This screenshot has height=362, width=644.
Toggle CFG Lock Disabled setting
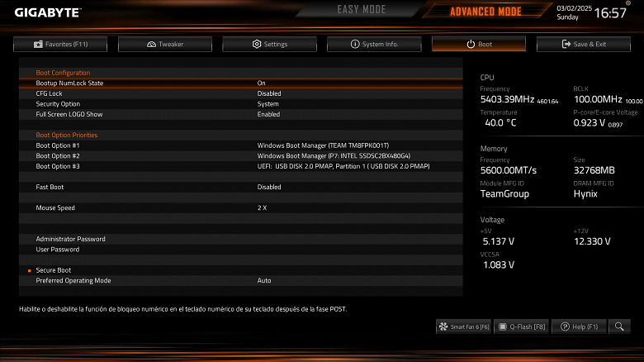pos(269,93)
